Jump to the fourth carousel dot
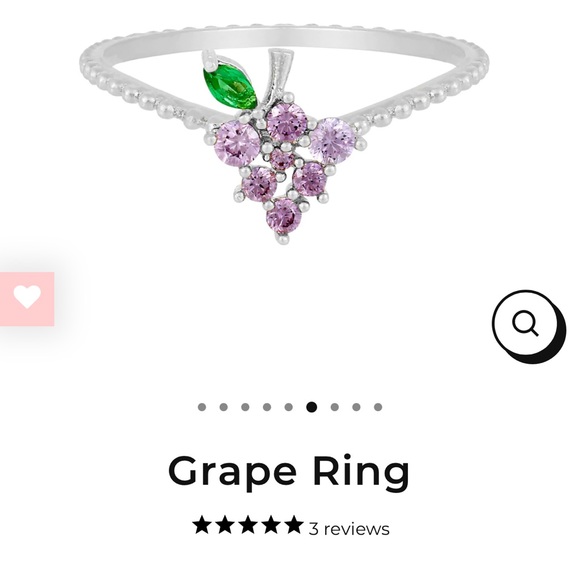 [x=267, y=407]
